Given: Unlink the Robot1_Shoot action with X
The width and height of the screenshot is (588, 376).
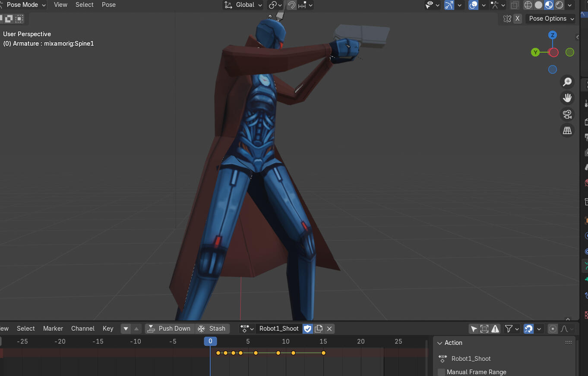Looking at the screenshot, I should tap(329, 329).
